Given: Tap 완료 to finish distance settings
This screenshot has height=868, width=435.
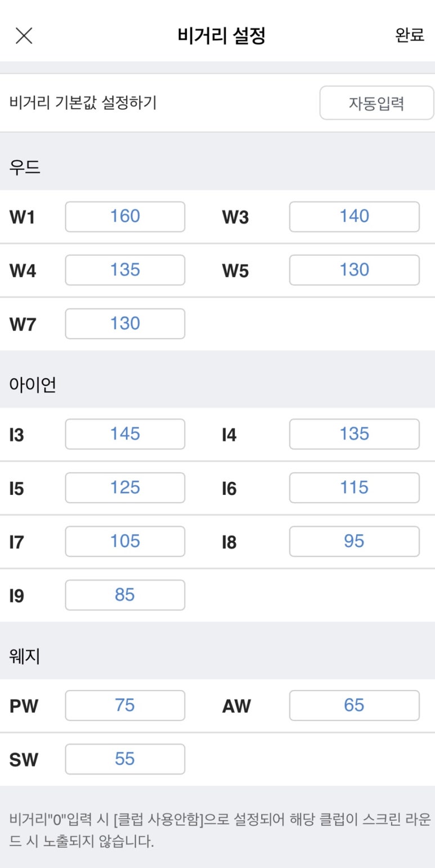Looking at the screenshot, I should point(409,35).
